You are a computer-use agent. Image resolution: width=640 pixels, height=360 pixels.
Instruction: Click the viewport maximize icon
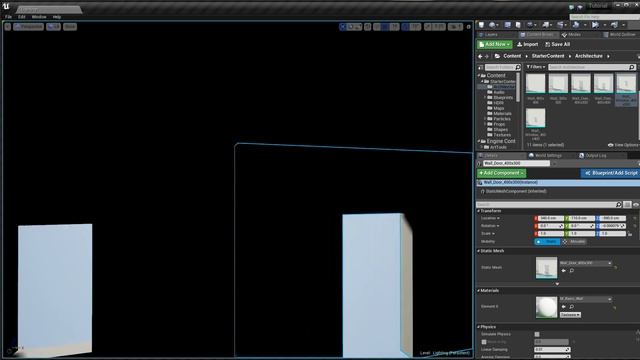469,27
